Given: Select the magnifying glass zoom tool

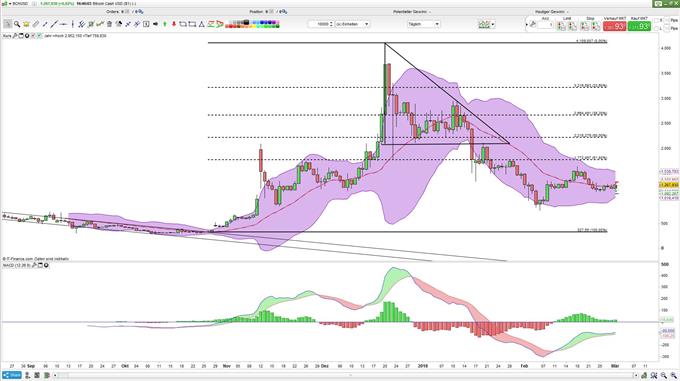Looking at the screenshot, I should pos(17,24).
